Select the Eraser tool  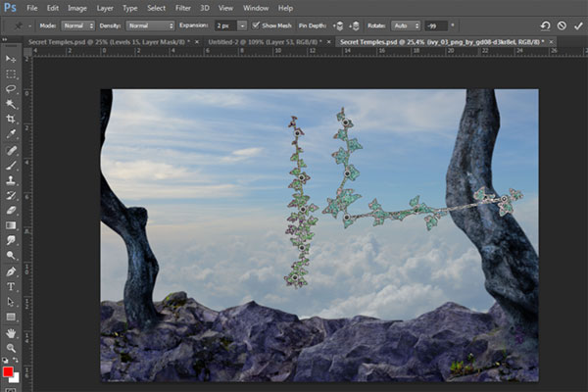[x=11, y=210]
